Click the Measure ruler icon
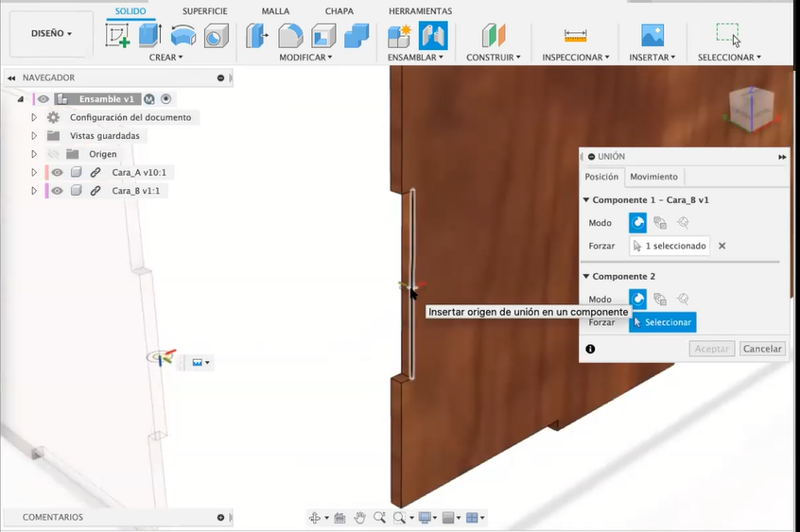 click(575, 36)
